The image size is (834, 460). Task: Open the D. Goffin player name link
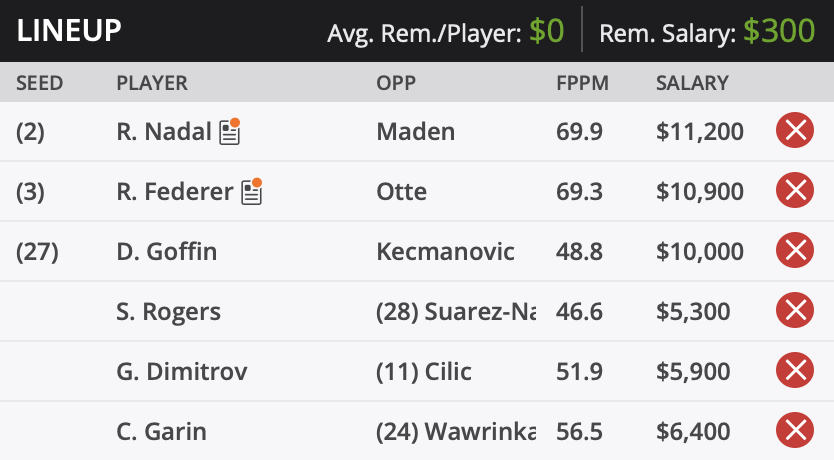click(167, 252)
